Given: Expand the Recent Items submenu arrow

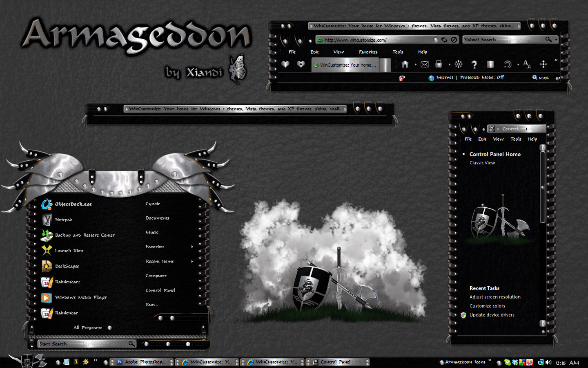Looking at the screenshot, I should tap(192, 261).
